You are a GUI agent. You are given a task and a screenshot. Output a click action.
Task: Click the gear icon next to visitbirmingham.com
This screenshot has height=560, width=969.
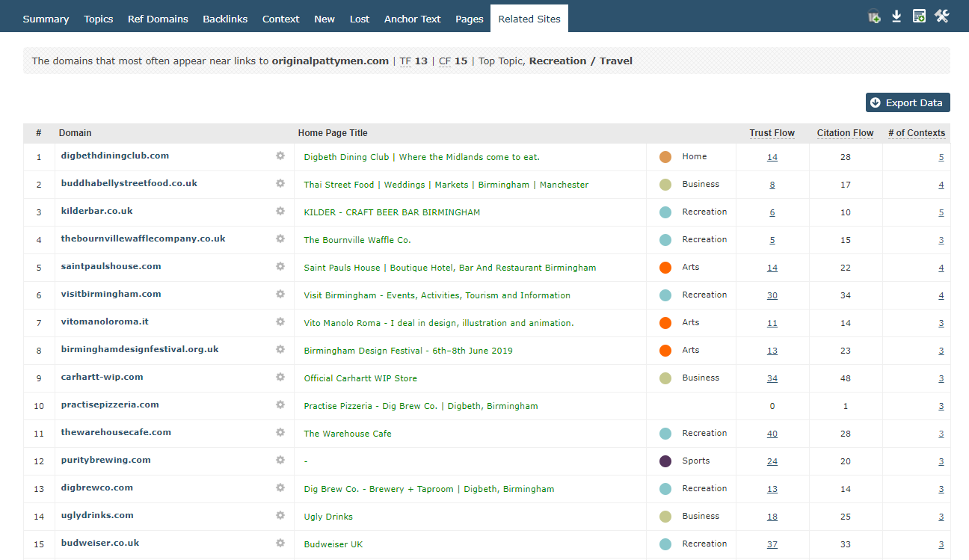click(280, 295)
